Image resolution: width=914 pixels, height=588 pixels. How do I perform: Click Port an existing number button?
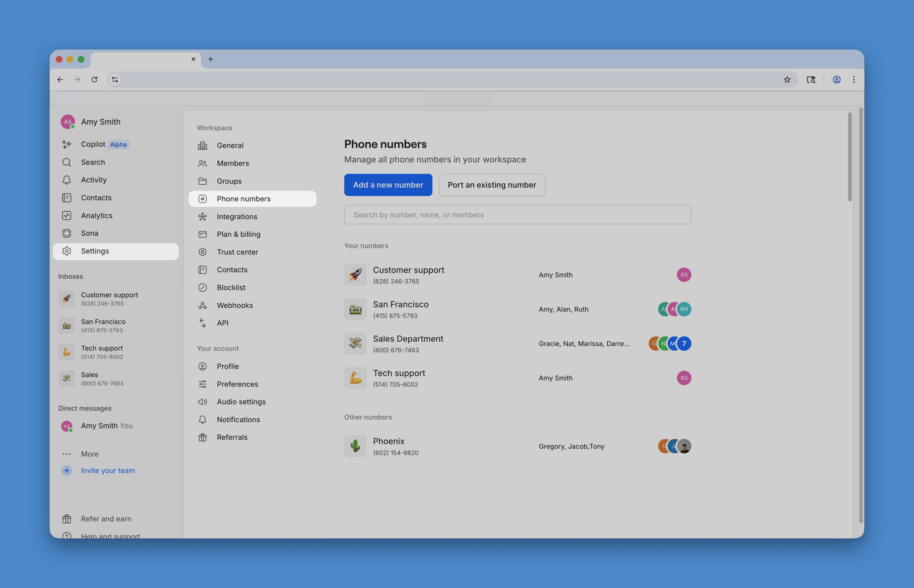coord(492,185)
